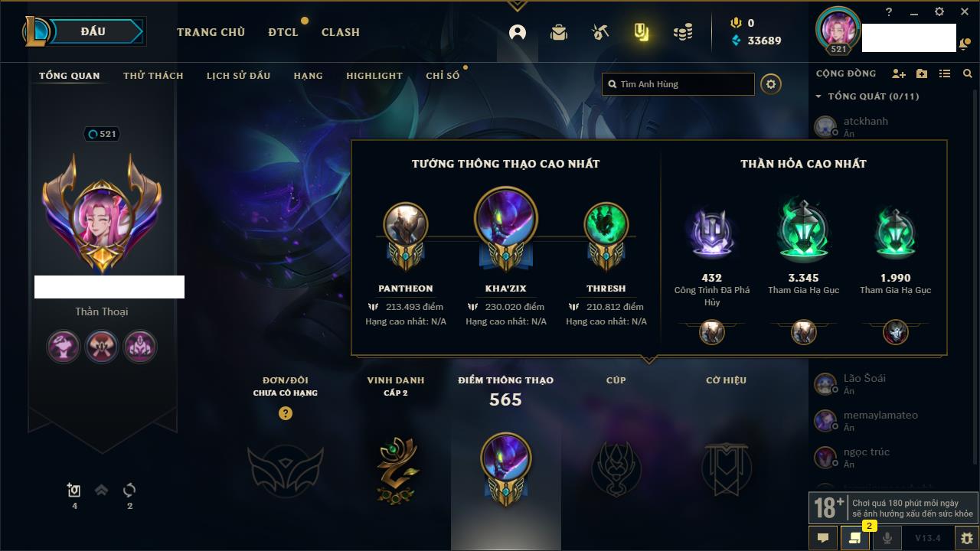The image size is (980, 551).
Task: Open the Collection backpack icon
Action: click(559, 32)
